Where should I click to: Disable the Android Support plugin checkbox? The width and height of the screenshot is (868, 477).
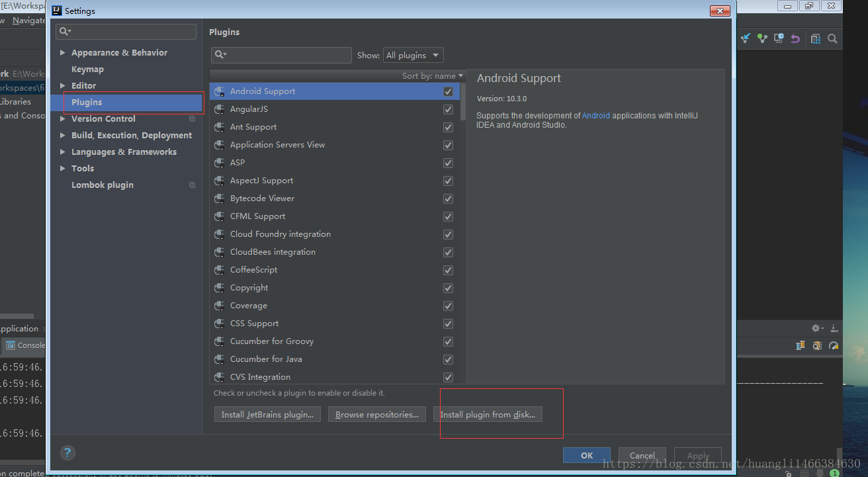click(x=448, y=92)
